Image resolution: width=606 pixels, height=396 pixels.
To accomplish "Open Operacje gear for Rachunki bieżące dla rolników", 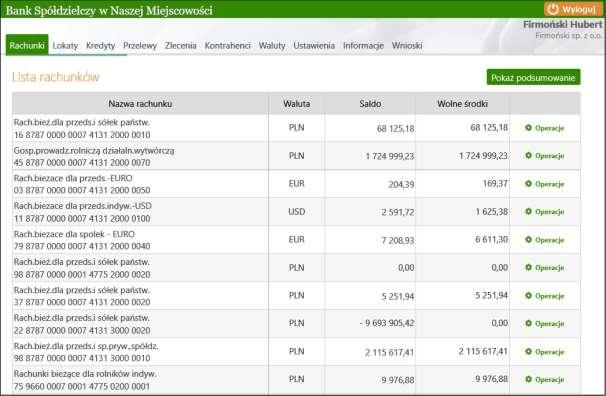I will click(x=528, y=379).
